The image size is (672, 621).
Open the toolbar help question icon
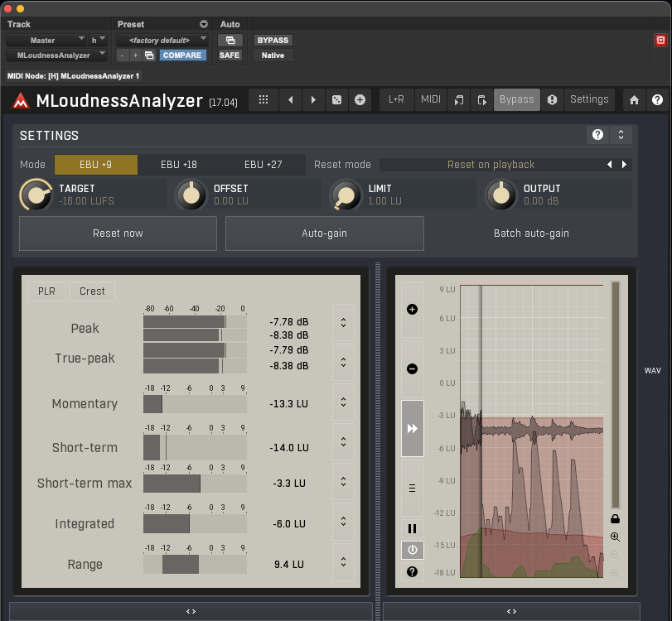[657, 100]
